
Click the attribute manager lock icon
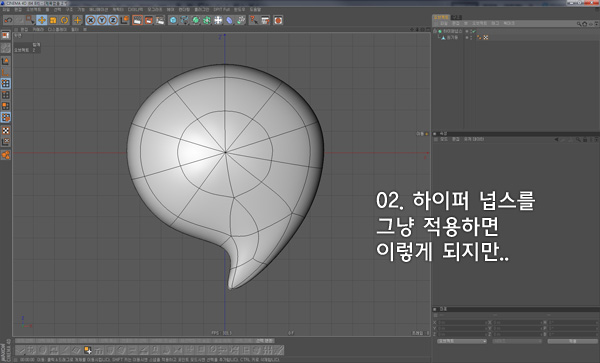coord(585,140)
